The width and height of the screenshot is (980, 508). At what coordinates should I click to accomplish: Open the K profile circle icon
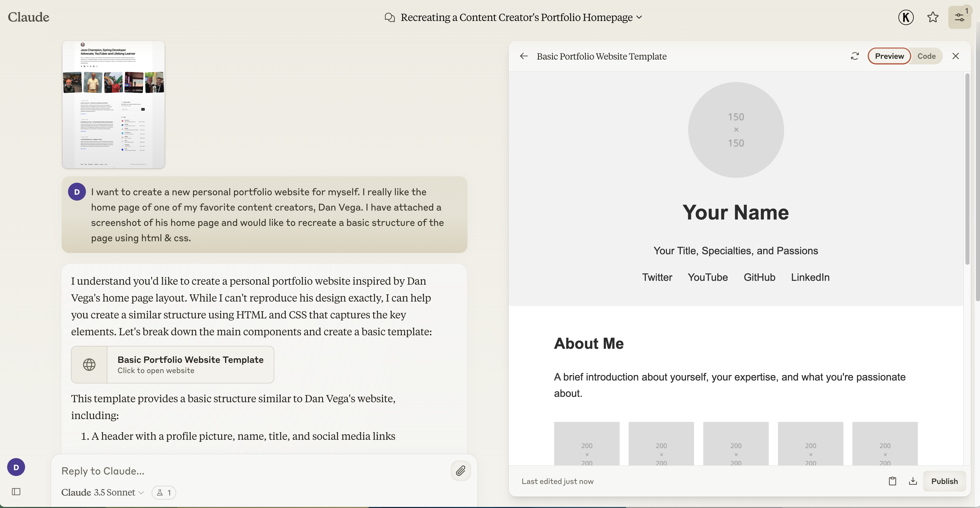pyautogui.click(x=906, y=17)
